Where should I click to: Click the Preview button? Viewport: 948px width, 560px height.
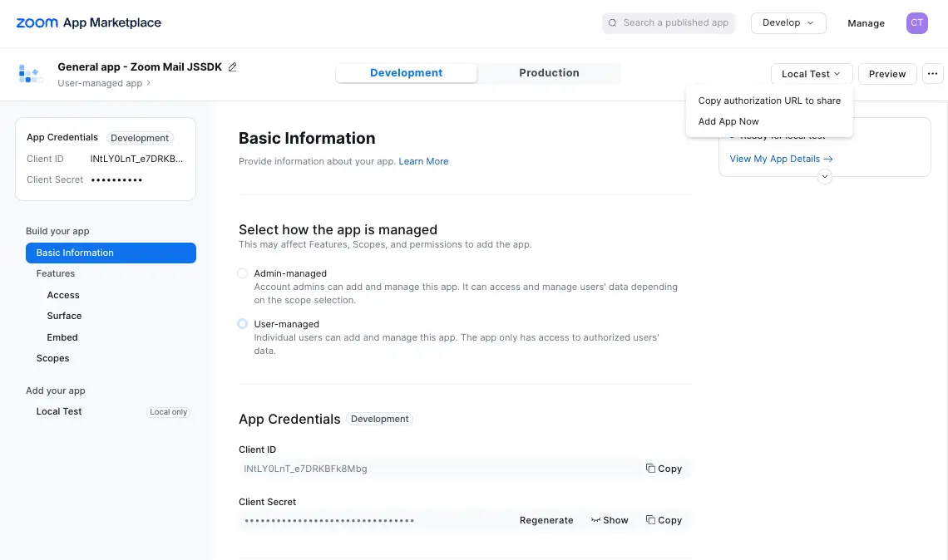coord(886,73)
